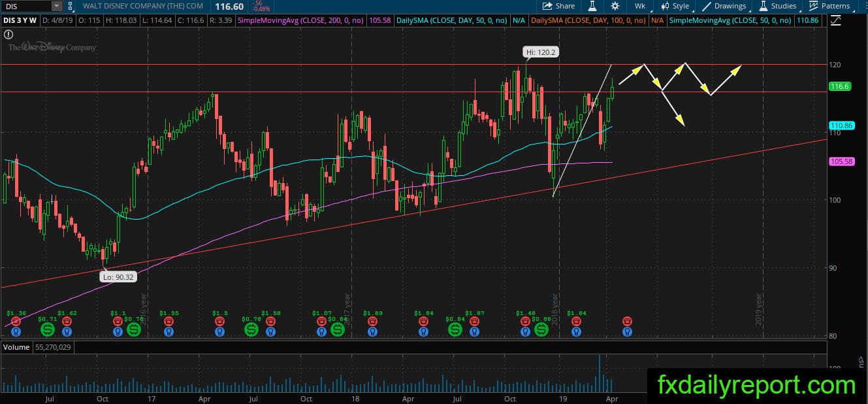The image size is (868, 404).
Task: Click the blue lightbulb icon under $1.55
Action: point(169,332)
